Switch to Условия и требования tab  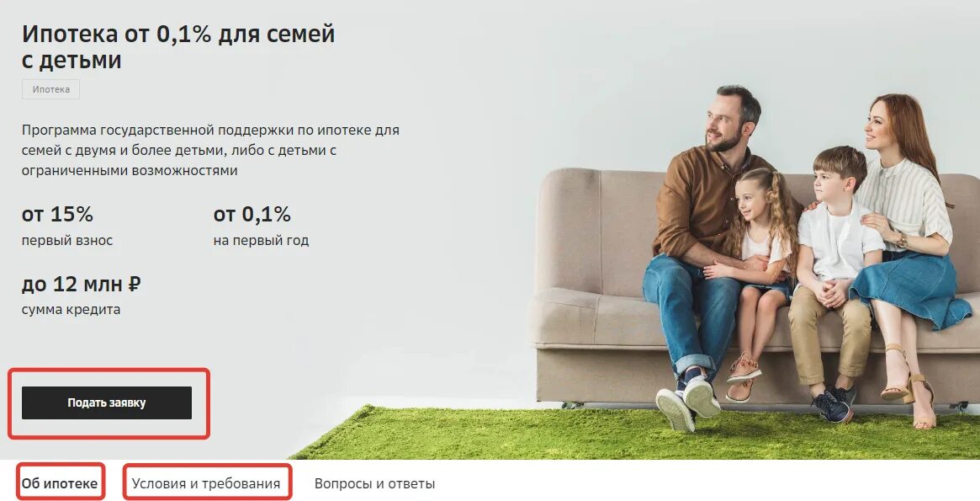[206, 483]
